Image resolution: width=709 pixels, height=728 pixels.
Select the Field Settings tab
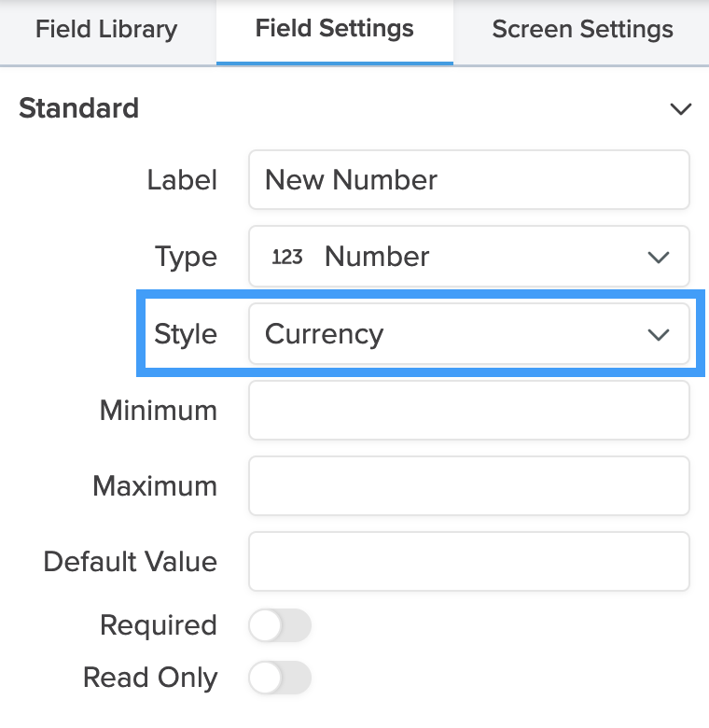[335, 29]
